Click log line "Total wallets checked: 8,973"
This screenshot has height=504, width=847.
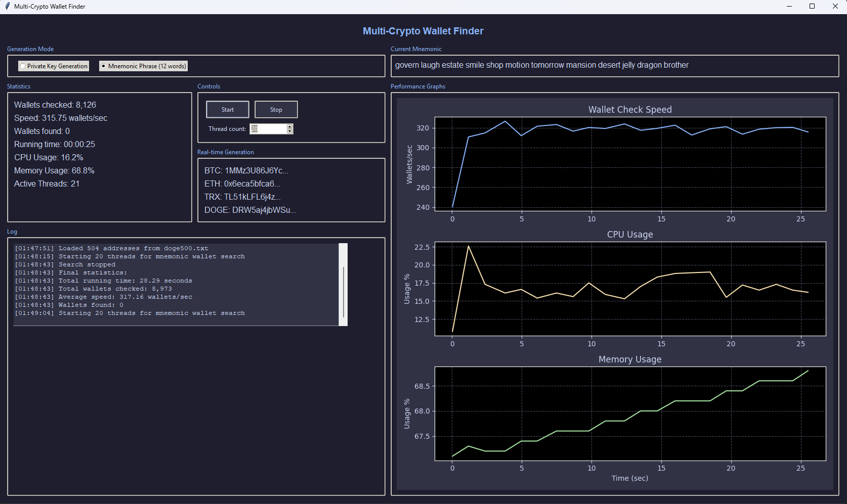[93, 289]
